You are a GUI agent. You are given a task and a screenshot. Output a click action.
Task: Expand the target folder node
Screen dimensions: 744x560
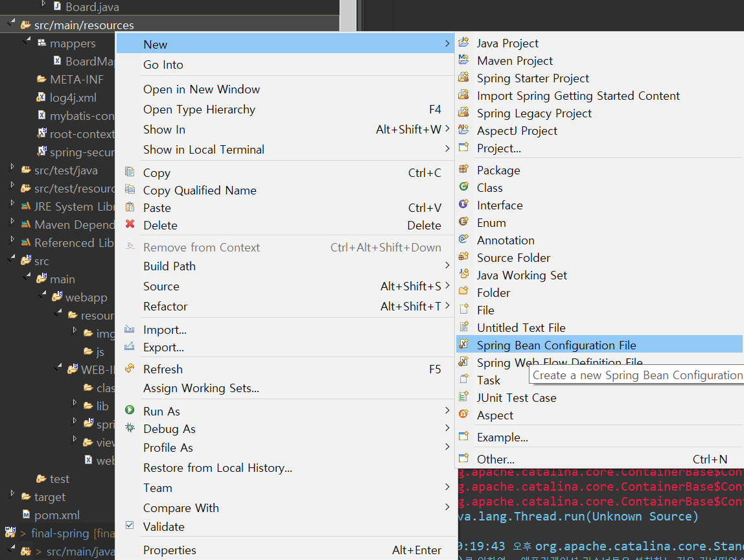[12, 494]
